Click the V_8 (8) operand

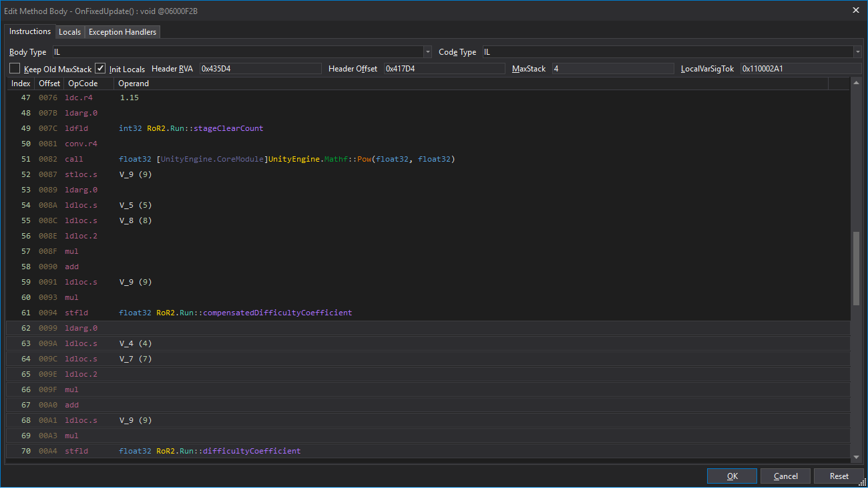[x=136, y=220]
